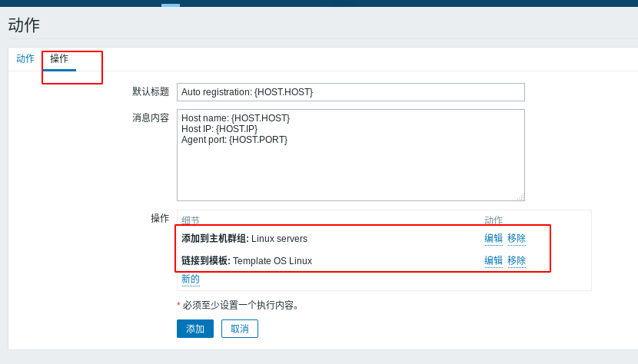Click the 必须至少设置一个执行内容 notice text

coord(241,306)
